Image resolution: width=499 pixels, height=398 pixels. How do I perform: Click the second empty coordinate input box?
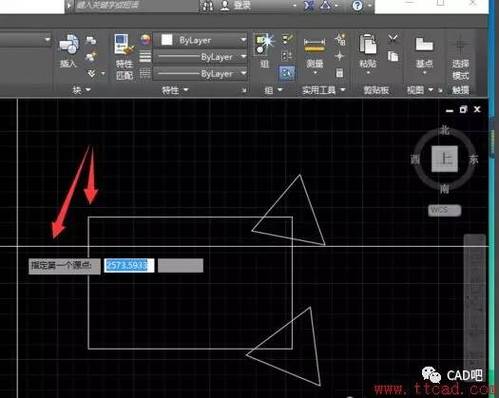pyautogui.click(x=180, y=265)
